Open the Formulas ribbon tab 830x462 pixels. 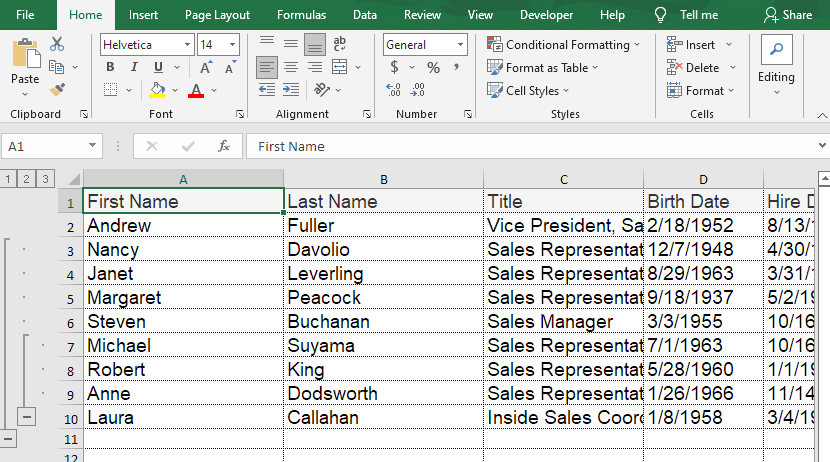coord(301,15)
